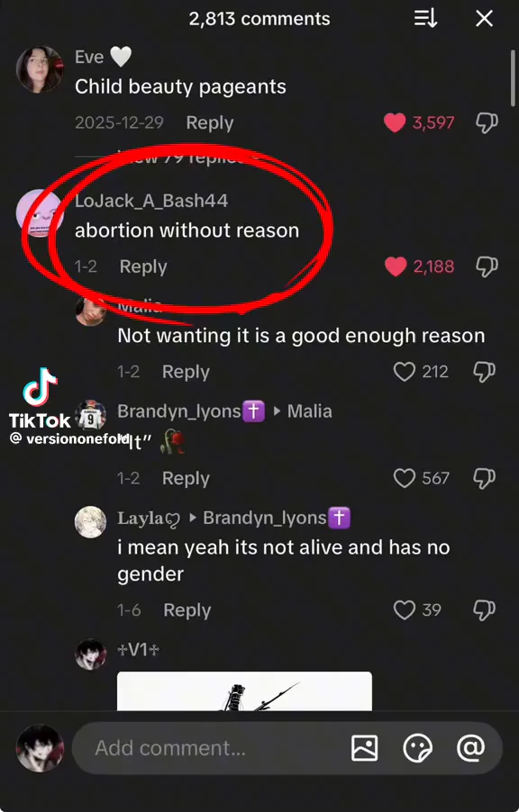
Task: Reply to Eve's comment
Action: tap(210, 122)
